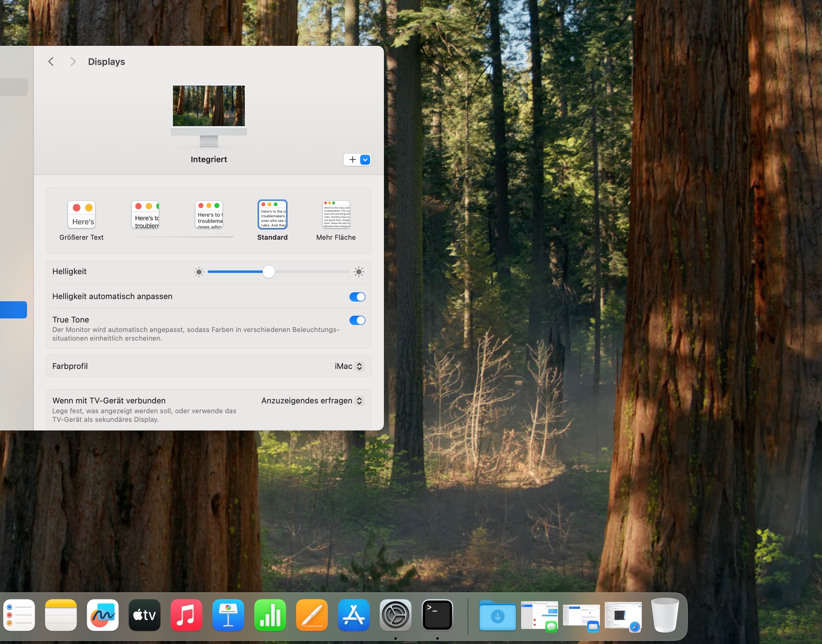This screenshot has height=644, width=822.
Task: Open the App Store icon
Action: (353, 615)
